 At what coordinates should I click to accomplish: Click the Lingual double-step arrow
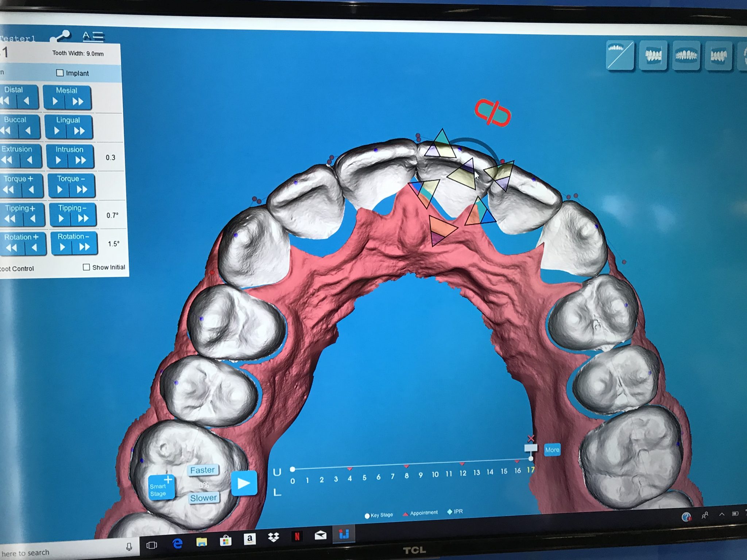(79, 131)
